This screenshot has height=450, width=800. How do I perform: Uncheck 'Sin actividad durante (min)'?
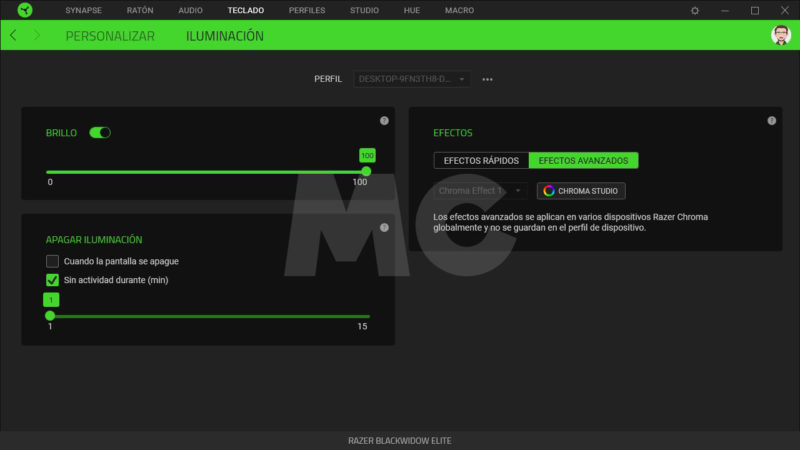[x=53, y=280]
